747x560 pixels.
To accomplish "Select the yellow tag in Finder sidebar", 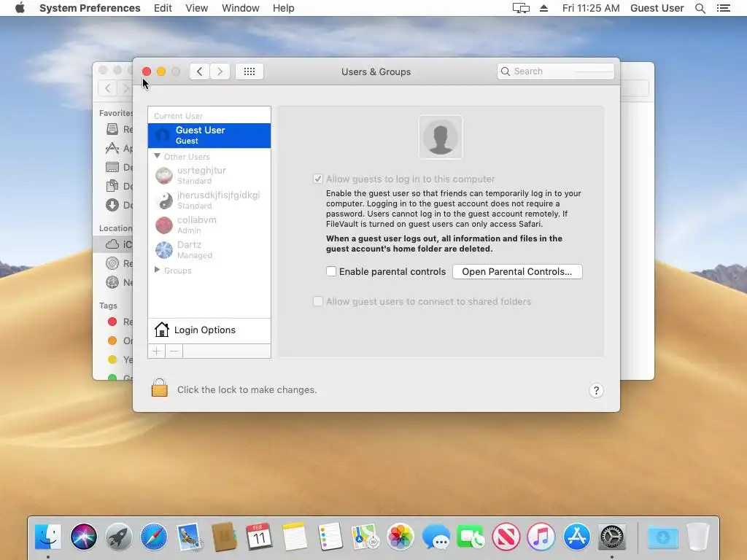I will point(112,359).
